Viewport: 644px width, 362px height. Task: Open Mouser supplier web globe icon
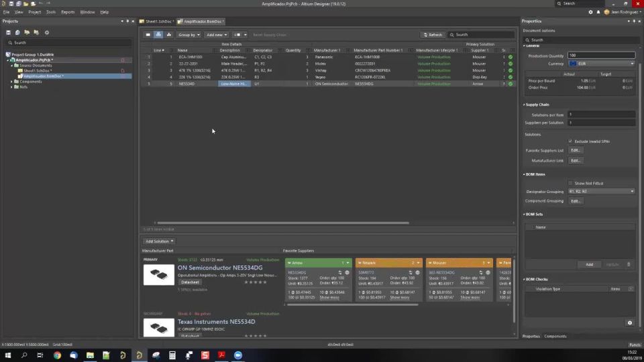[488, 273]
